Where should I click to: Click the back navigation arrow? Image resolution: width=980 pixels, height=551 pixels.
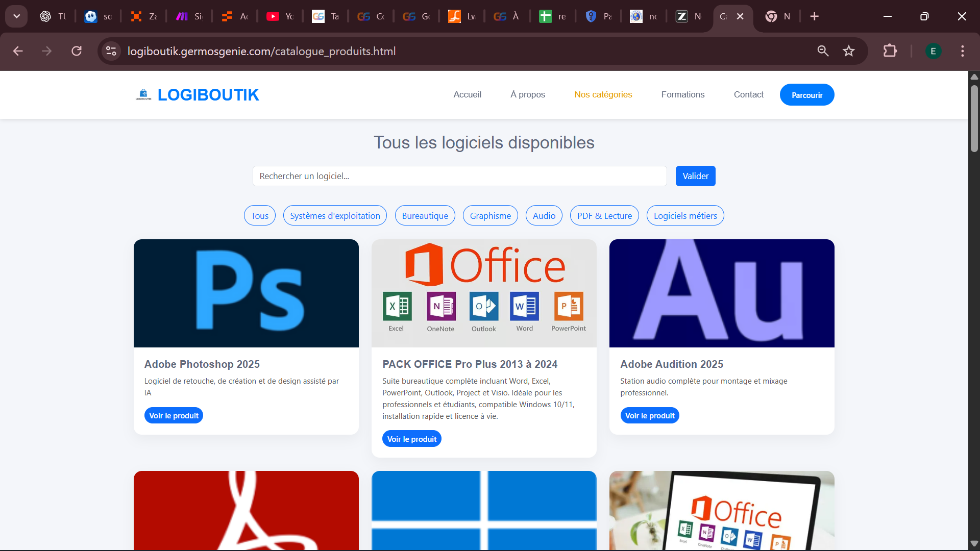point(17,51)
